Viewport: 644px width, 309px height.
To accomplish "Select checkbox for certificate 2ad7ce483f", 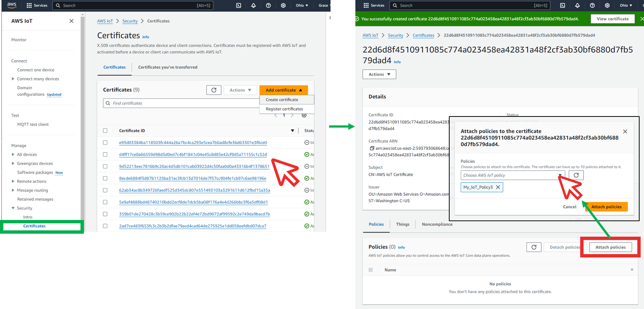I will [x=105, y=226].
